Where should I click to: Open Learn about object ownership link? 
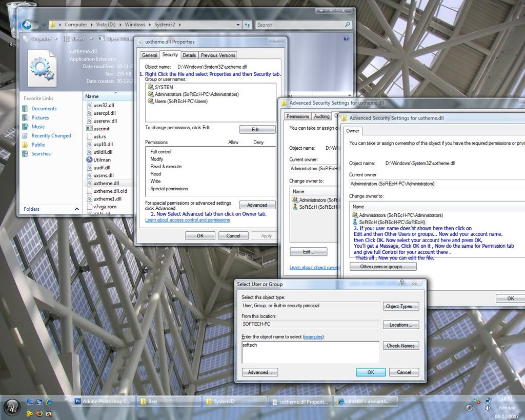click(x=314, y=268)
